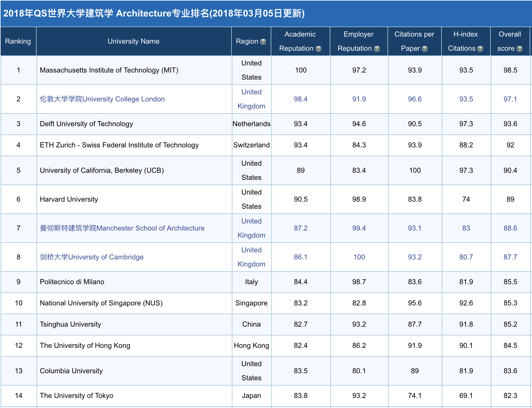Viewport: 532px width, 408px height.
Task: Click help icon next to Academic Reputation
Action: [318, 49]
